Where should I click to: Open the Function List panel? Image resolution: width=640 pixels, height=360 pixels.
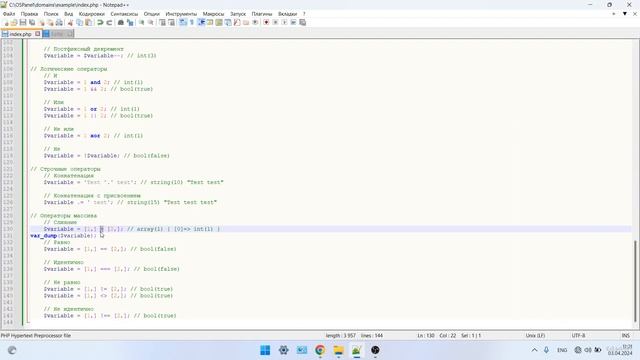[237, 22]
